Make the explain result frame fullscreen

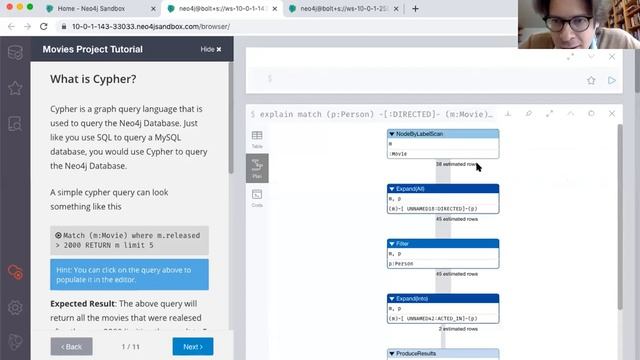(x=549, y=113)
